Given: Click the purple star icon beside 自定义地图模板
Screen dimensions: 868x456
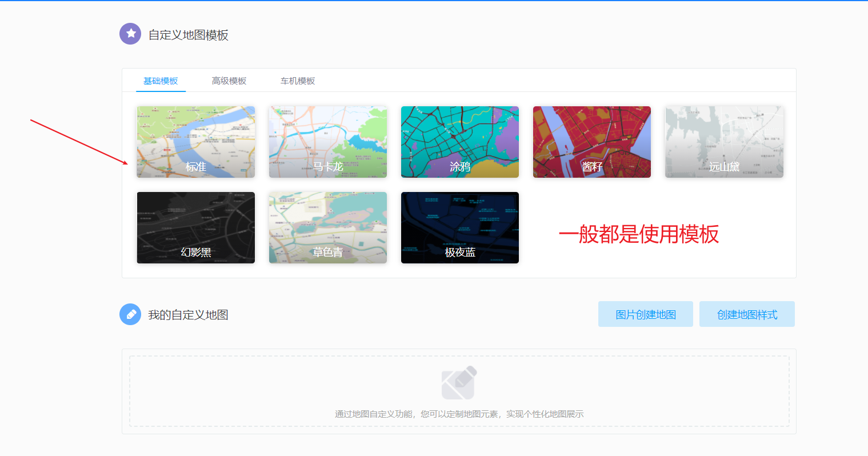Looking at the screenshot, I should 130,34.
